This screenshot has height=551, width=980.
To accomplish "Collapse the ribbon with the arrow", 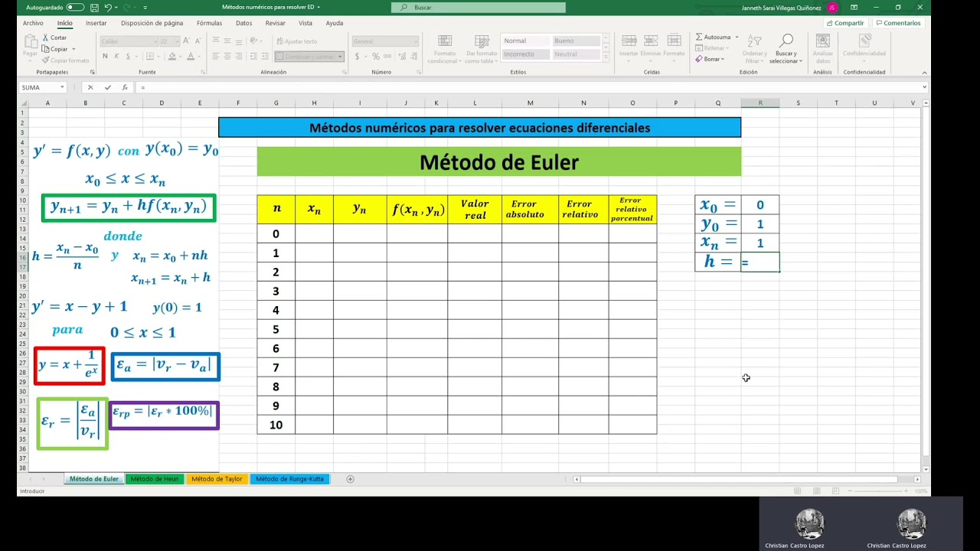I will (x=923, y=72).
